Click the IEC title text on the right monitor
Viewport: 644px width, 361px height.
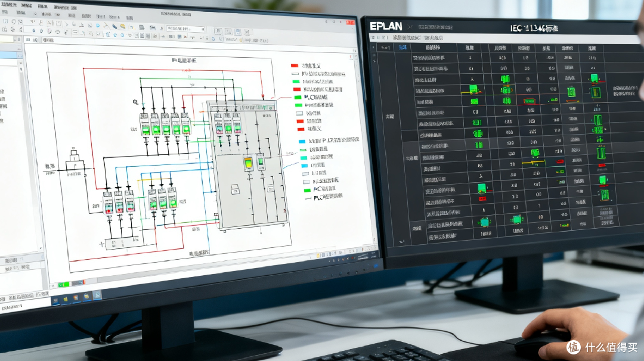[534, 29]
